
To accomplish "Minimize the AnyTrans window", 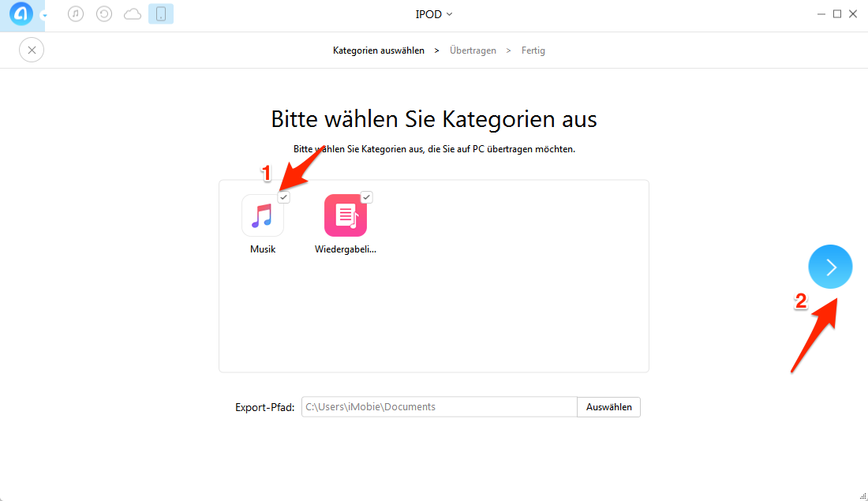I will (x=821, y=14).
